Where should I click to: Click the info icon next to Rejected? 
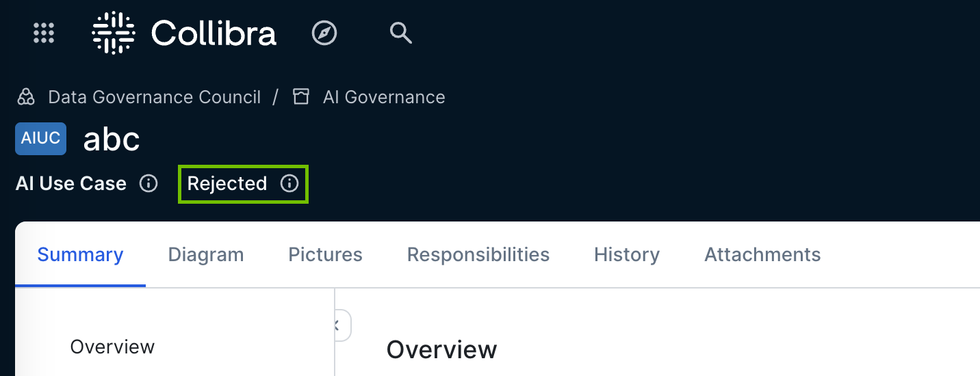click(x=289, y=184)
